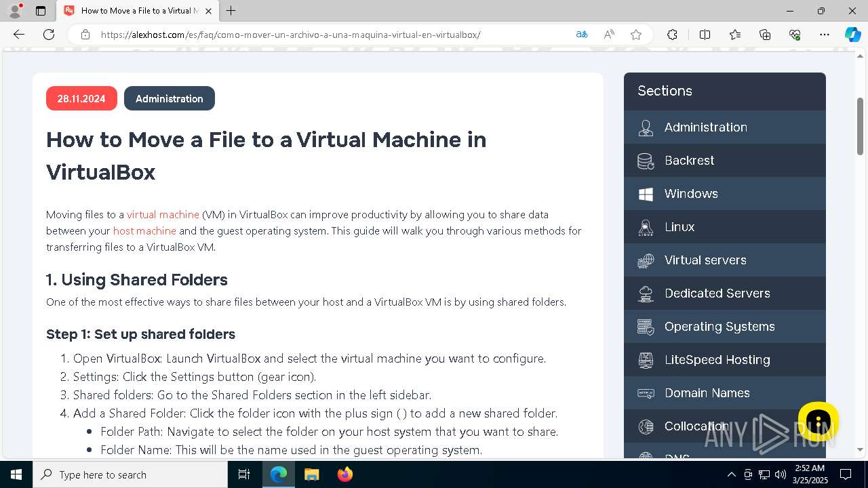The height and width of the screenshot is (488, 868).
Task: Close the 'How to Move a File' tab
Action: (x=208, y=11)
